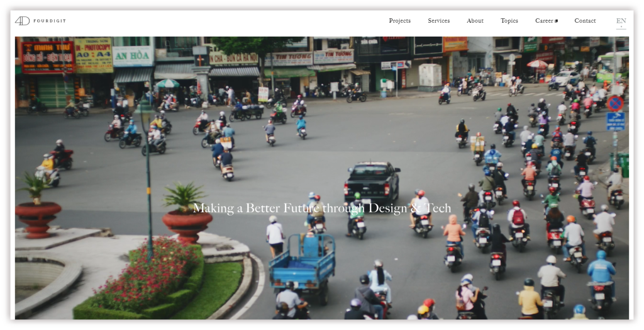Open the Services menu item
644x330 pixels.
point(438,21)
